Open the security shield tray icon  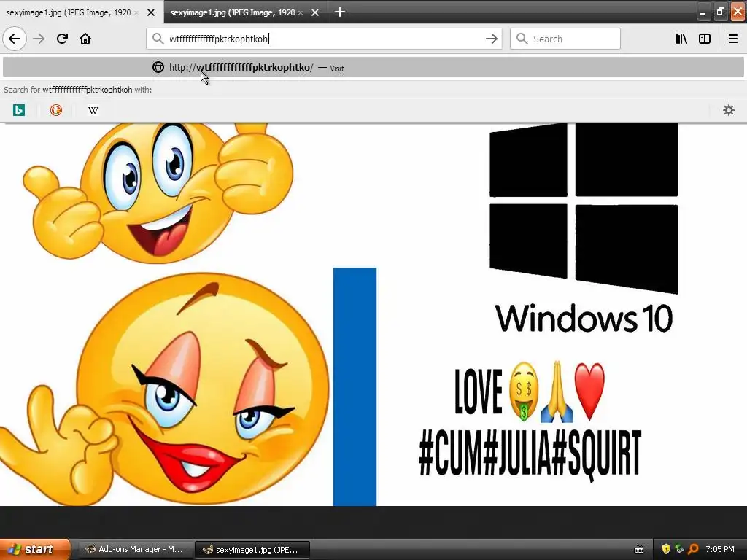(x=666, y=549)
